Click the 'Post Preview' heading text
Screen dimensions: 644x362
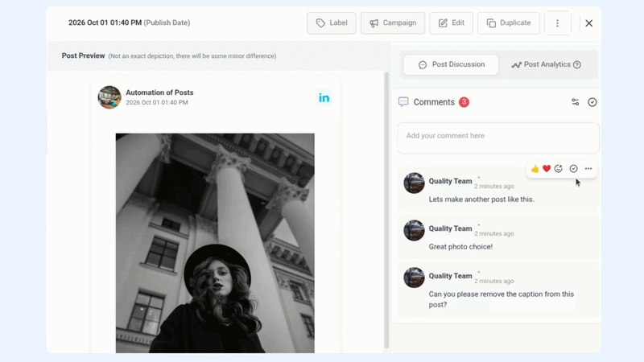click(84, 56)
